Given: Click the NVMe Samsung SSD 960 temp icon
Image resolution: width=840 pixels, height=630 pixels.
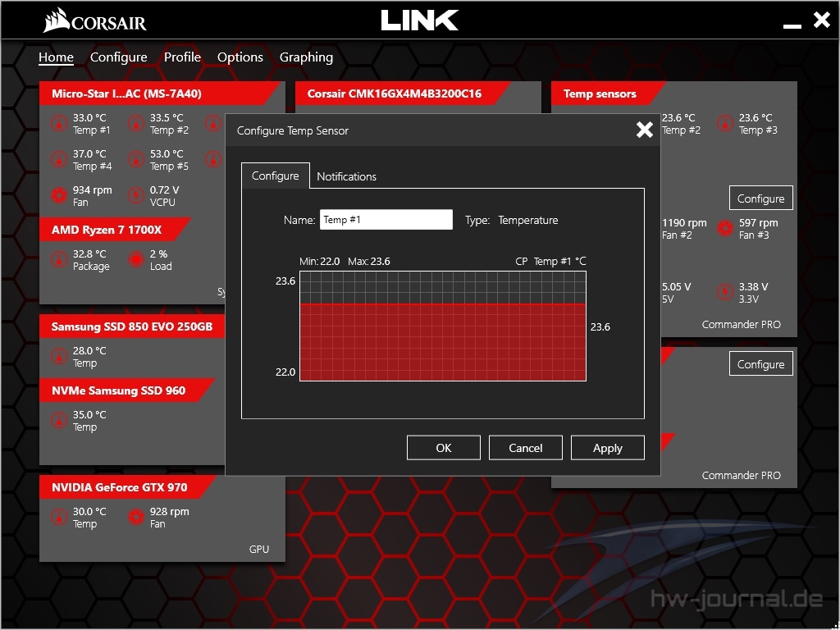Looking at the screenshot, I should [x=59, y=421].
